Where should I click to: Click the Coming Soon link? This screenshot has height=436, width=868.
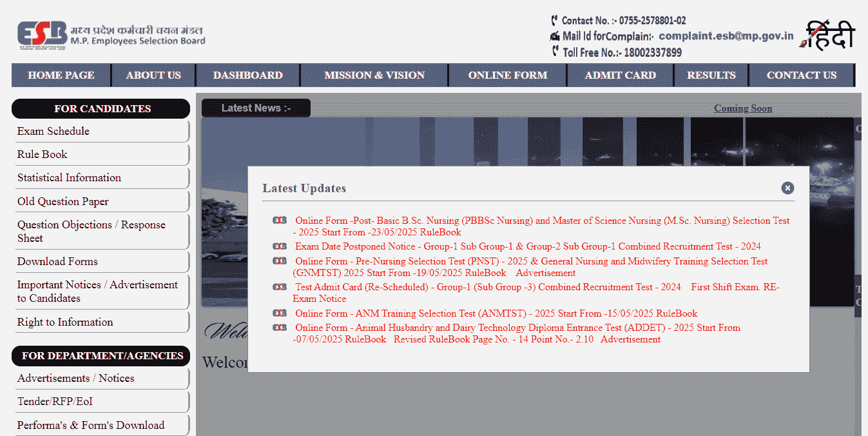click(x=742, y=108)
